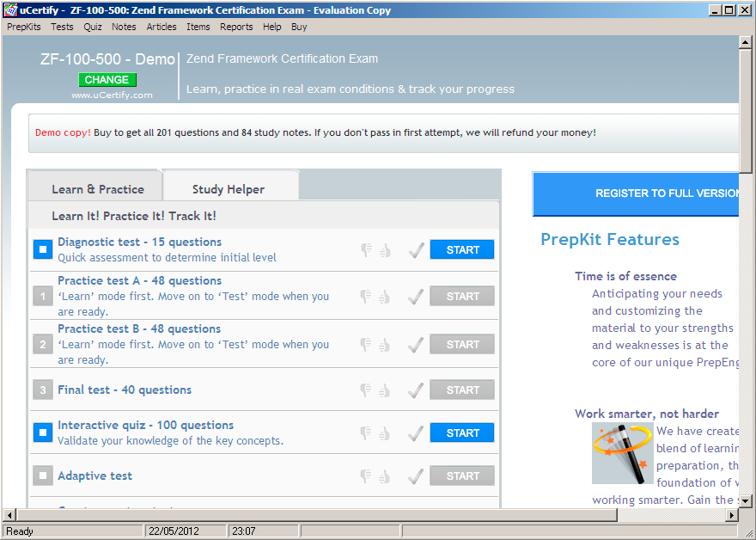Click thumbs-down icon for Practice test A
756x540 pixels.
366,297
